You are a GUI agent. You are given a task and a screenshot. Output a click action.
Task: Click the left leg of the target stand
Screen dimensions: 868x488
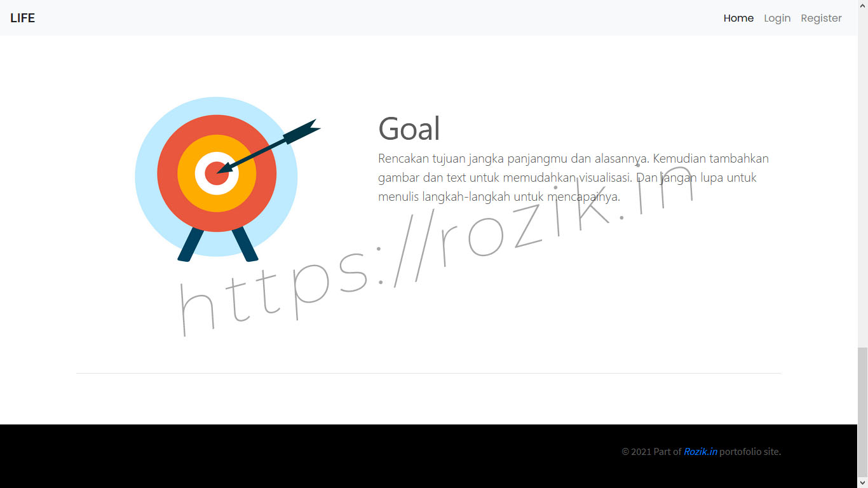point(190,245)
